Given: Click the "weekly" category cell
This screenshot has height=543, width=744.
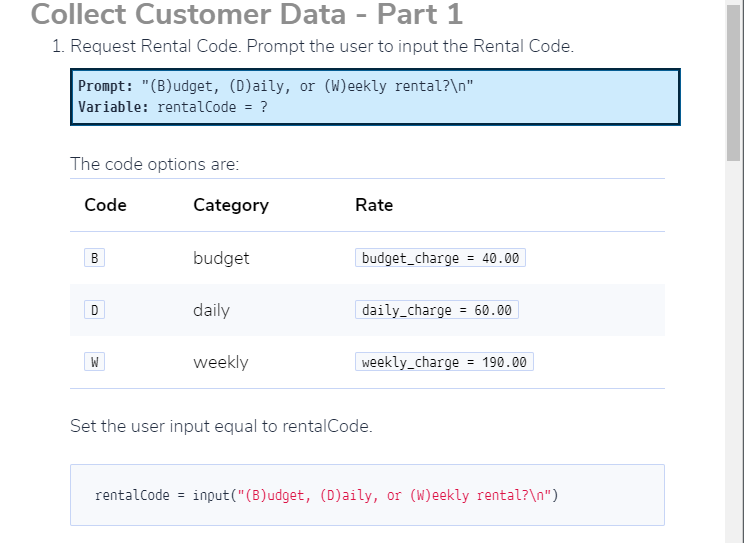Looking at the screenshot, I should (221, 363).
